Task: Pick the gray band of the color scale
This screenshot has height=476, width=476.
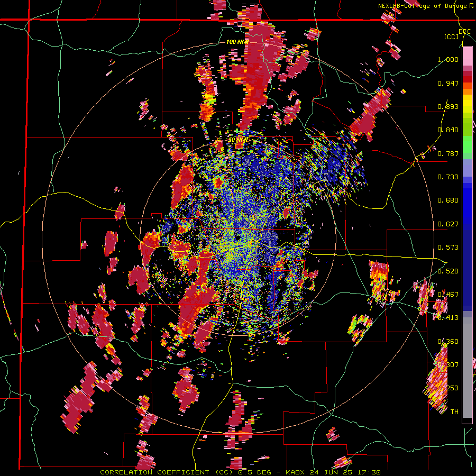Action: coord(467,368)
